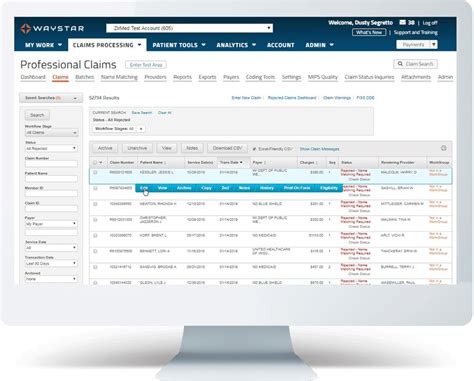Open Workflow Stage dropdown showing All Claims
Image resolution: width=474 pixels, height=381 pixels.
point(51,133)
